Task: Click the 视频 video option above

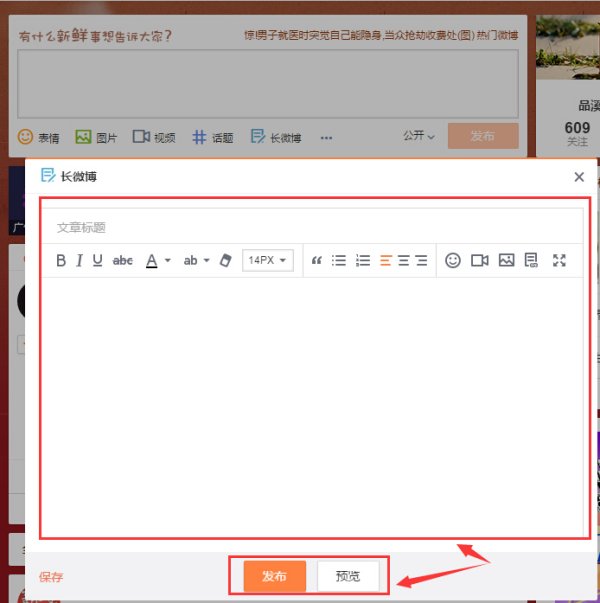Action: [x=154, y=137]
